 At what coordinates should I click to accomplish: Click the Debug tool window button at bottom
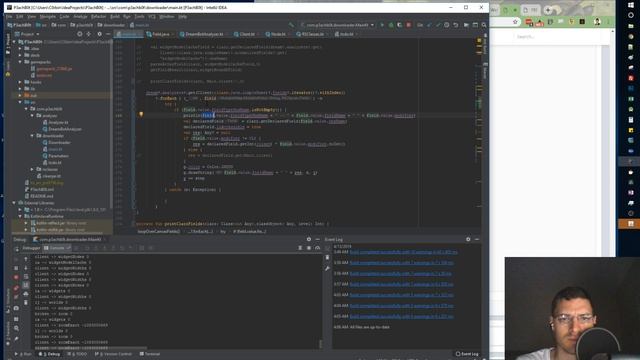click(49, 354)
